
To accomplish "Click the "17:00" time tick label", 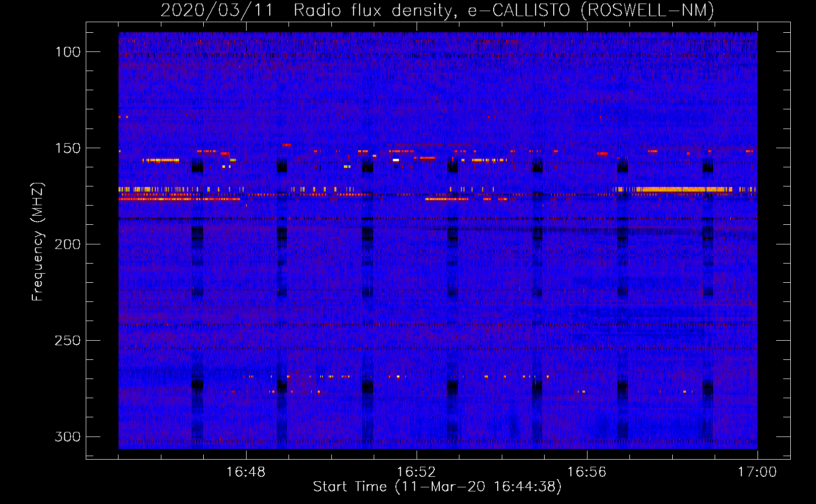I will tap(757, 472).
